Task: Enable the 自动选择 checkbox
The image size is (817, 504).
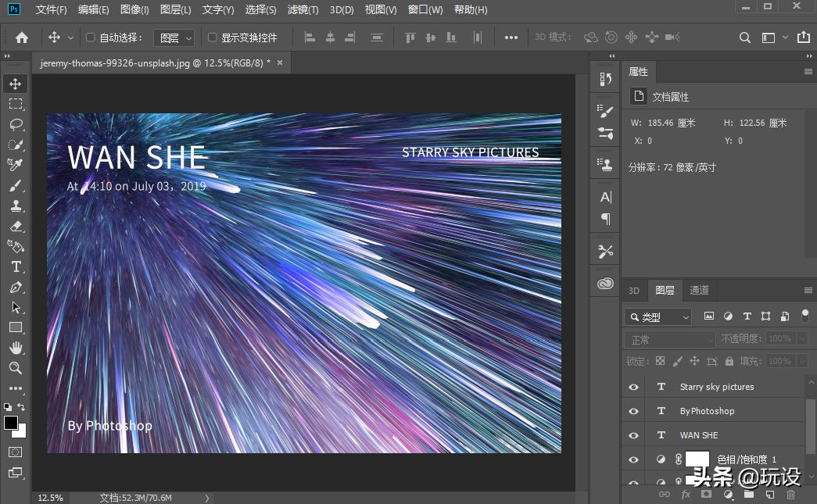Action: [90, 38]
